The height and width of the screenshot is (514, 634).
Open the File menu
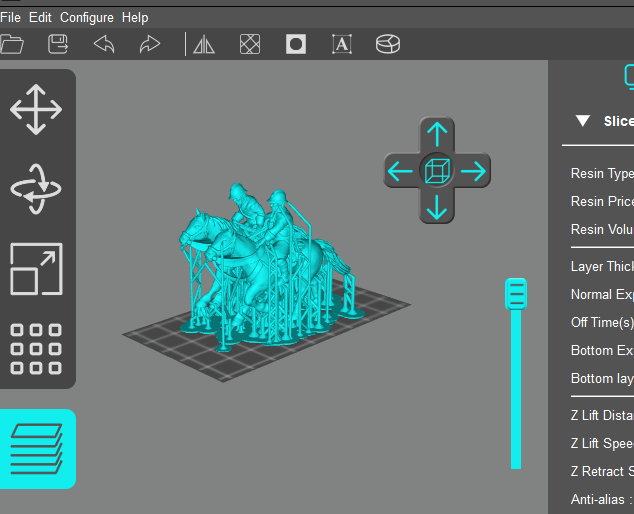11,17
